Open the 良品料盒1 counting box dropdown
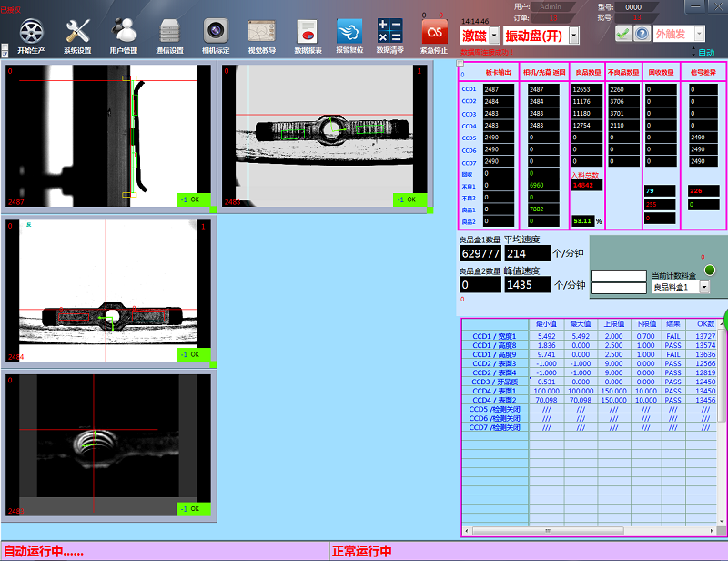The height and width of the screenshot is (561, 728). click(x=703, y=287)
